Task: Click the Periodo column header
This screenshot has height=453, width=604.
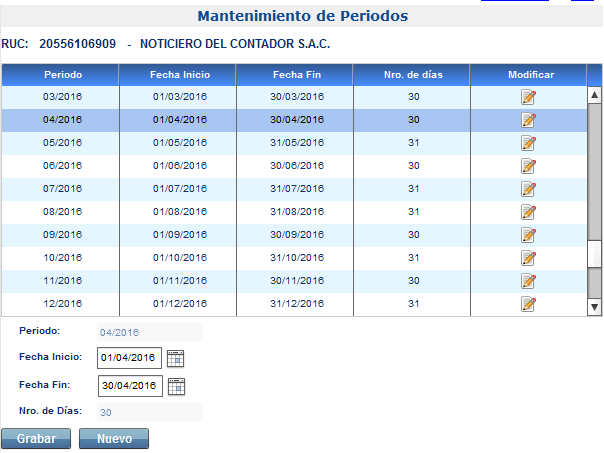Action: tap(60, 75)
